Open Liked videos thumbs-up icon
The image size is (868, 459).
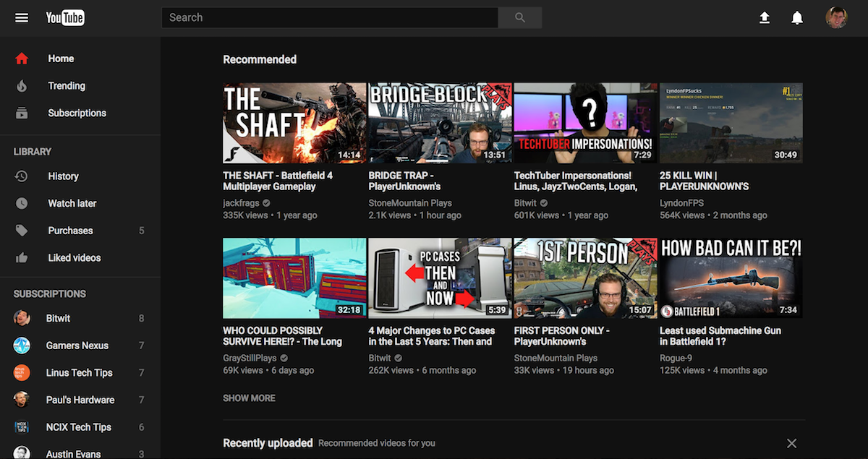coord(22,257)
